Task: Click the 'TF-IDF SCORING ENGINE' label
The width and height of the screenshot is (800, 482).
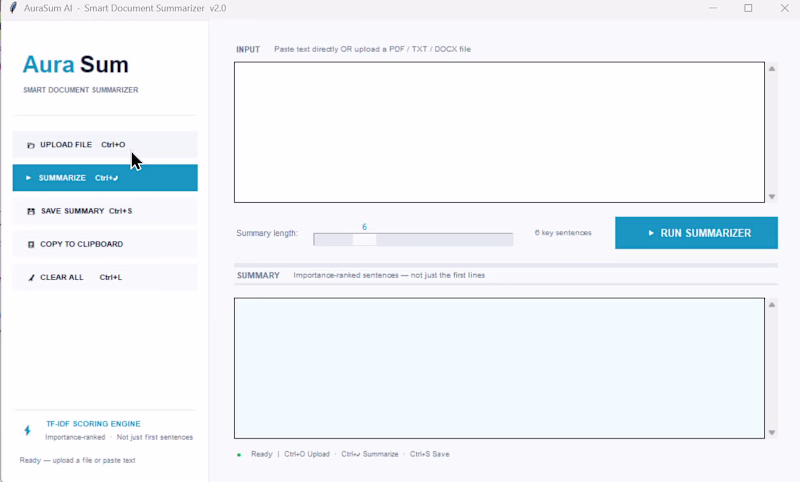Action: tap(93, 424)
